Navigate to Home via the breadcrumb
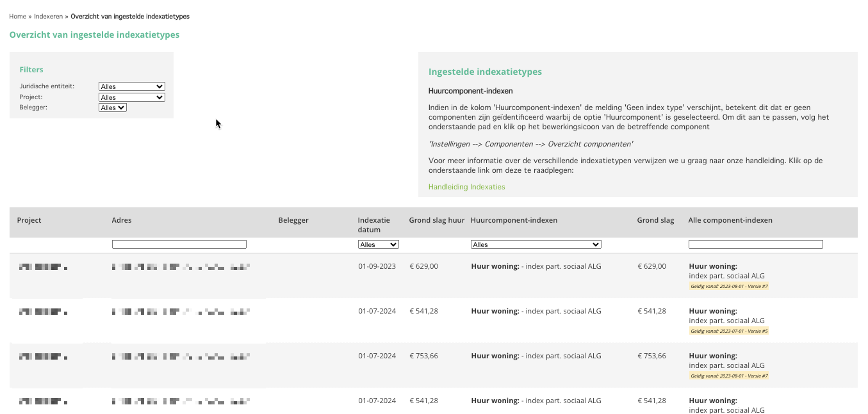The height and width of the screenshot is (414, 868). coord(17,16)
